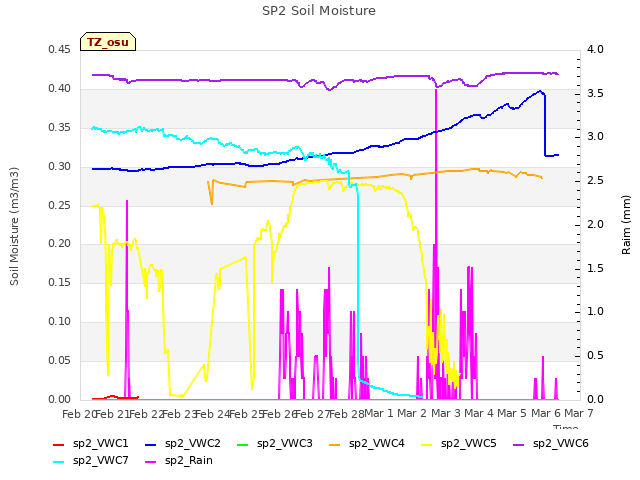Select the sp2_VWC7 legend label

pyautogui.click(x=100, y=461)
